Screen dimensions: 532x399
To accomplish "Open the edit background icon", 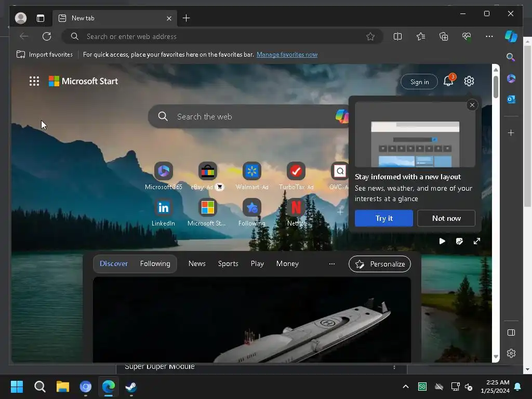I will pyautogui.click(x=459, y=241).
